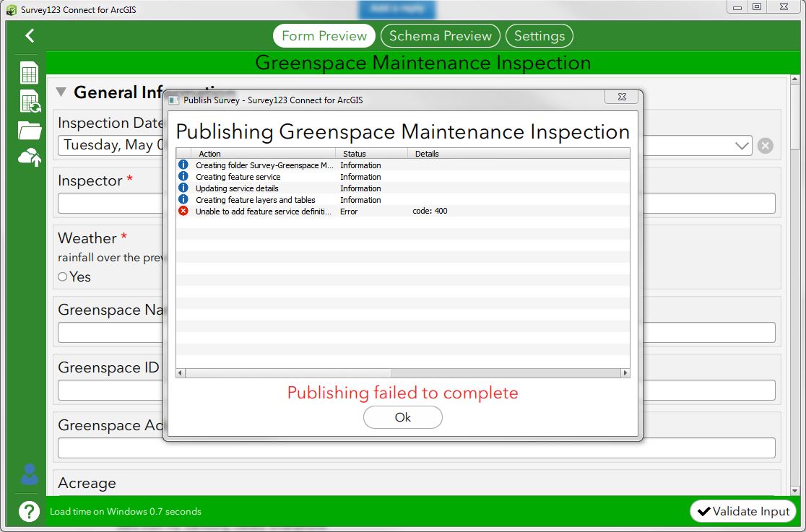Select the Yes radio button under Weather

pos(63,276)
